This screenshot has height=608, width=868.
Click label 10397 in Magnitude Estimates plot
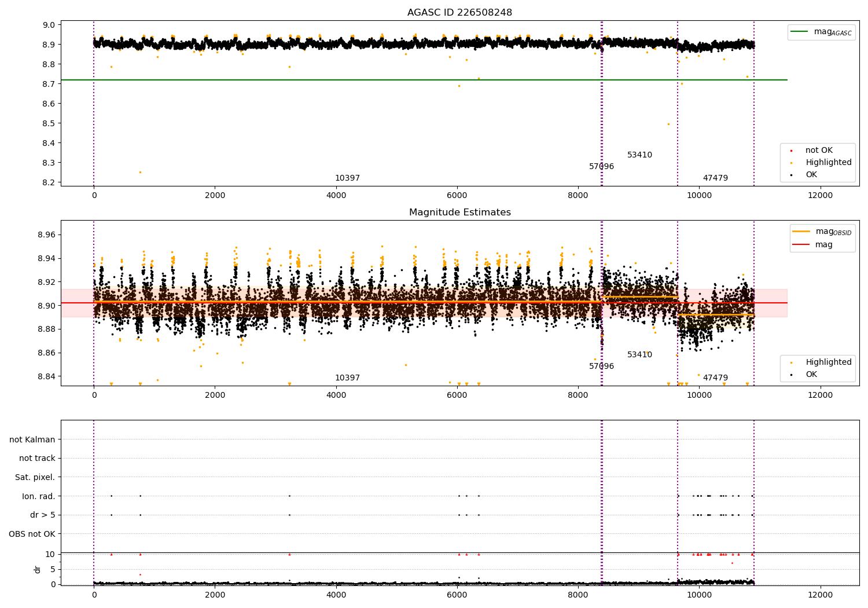[347, 378]
